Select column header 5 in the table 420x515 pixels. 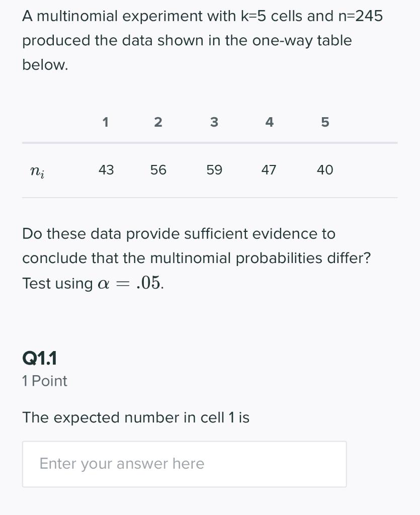[x=324, y=122]
